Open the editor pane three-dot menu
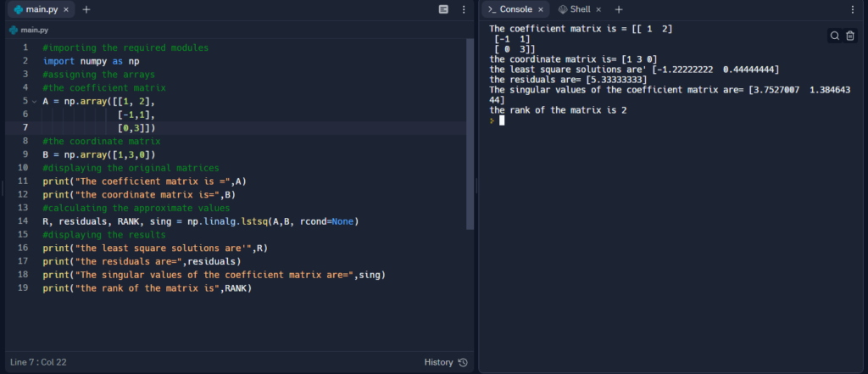Screen dimensions: 868x374 (464, 9)
